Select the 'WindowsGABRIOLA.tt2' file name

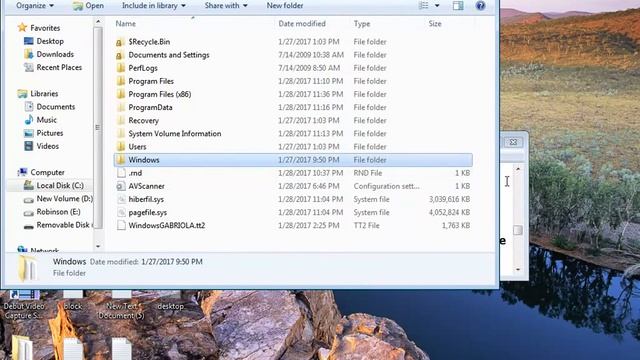pyautogui.click(x=167, y=225)
